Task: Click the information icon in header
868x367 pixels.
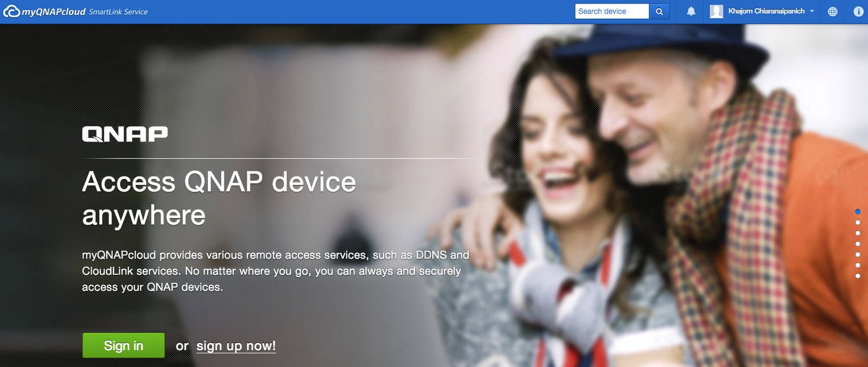Action: click(x=858, y=11)
